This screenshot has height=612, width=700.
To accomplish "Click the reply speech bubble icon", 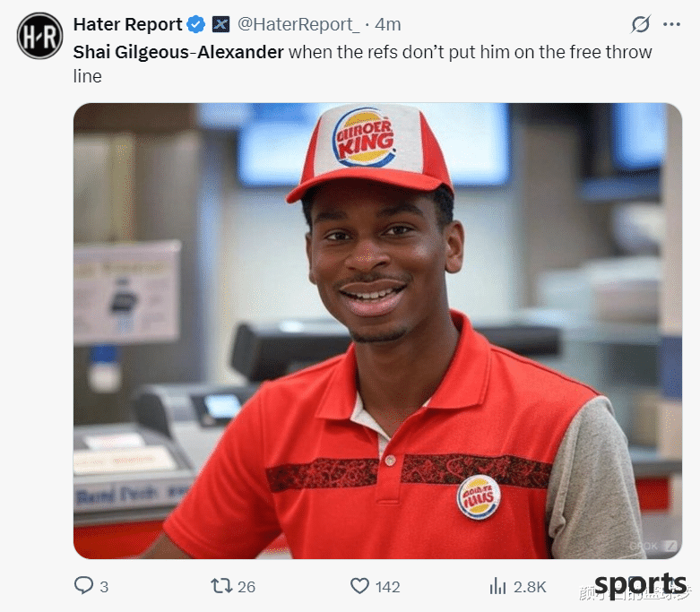I will coord(83,586).
